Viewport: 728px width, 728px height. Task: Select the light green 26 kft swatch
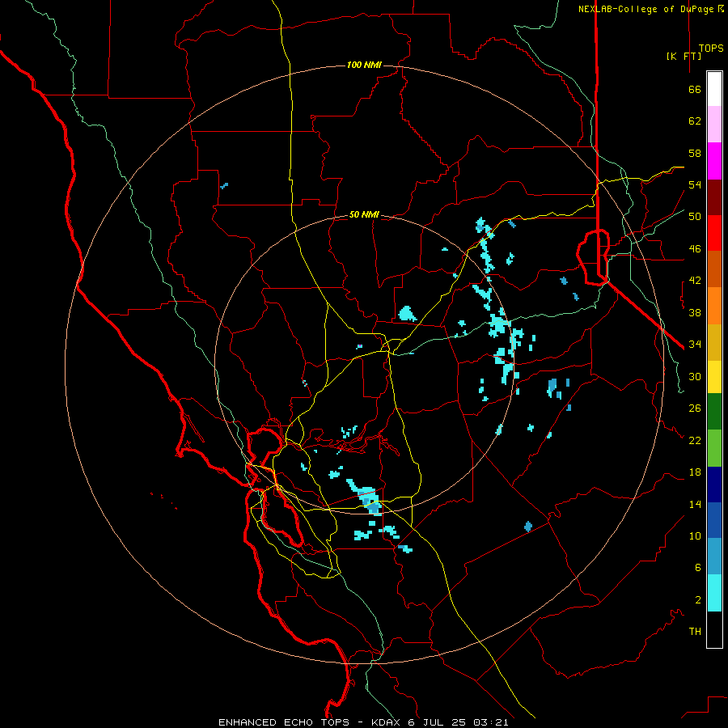(714, 448)
